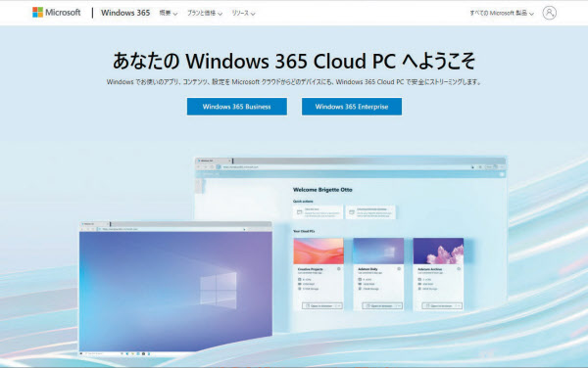Select the Creative Projects orange thumbnail
588x368 pixels.
(318, 251)
